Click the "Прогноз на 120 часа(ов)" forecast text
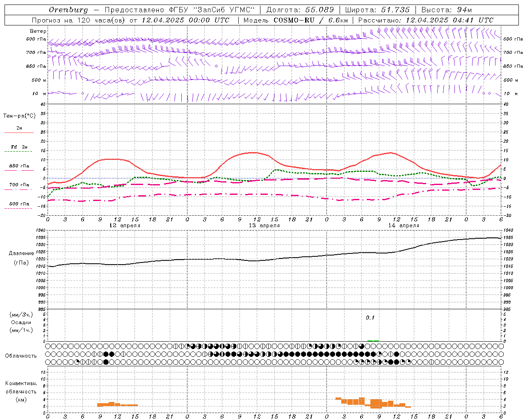This screenshot has height=420, width=525. point(79,20)
